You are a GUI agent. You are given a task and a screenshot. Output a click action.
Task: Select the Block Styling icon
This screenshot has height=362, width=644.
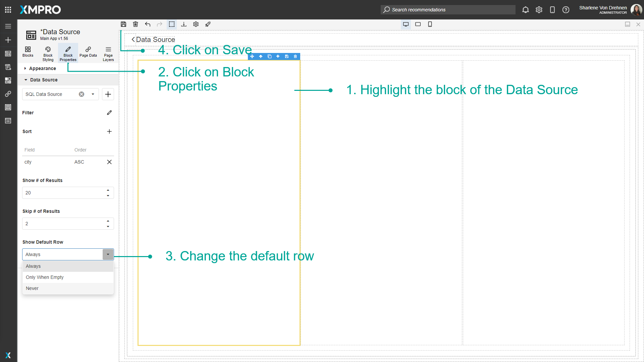pyautogui.click(x=48, y=53)
